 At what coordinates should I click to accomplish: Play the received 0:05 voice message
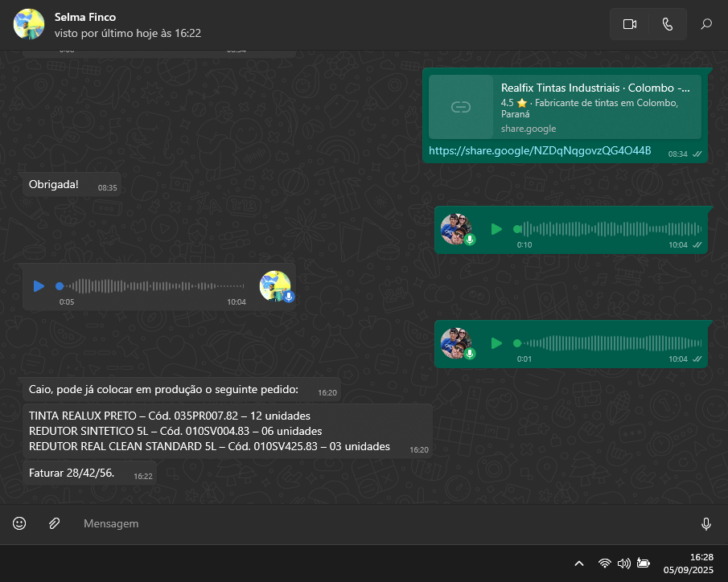click(x=39, y=286)
